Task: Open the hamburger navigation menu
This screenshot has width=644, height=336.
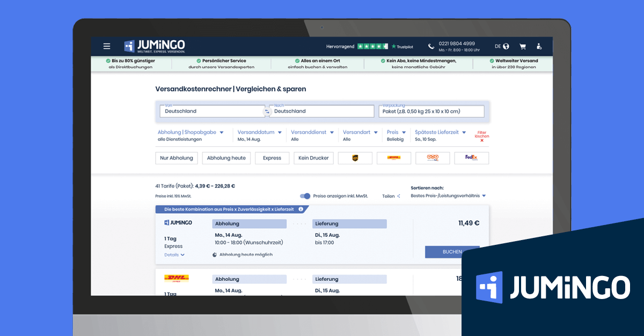Action: (107, 46)
